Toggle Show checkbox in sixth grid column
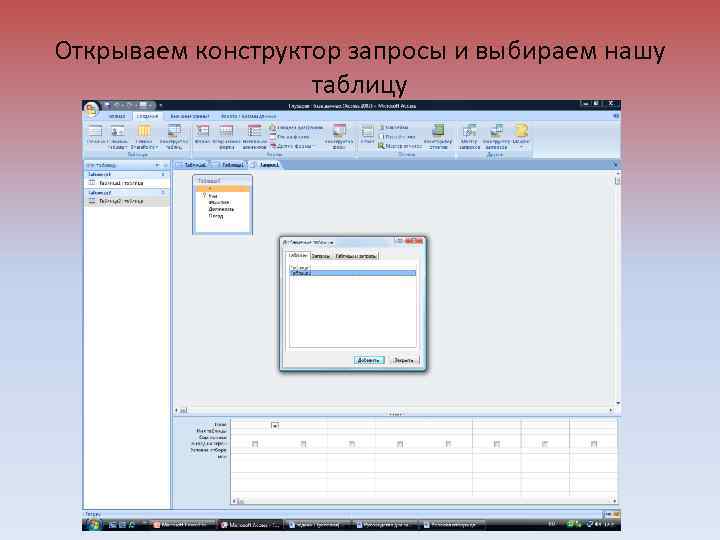Viewport: 720px width, 540px height. [x=496, y=444]
